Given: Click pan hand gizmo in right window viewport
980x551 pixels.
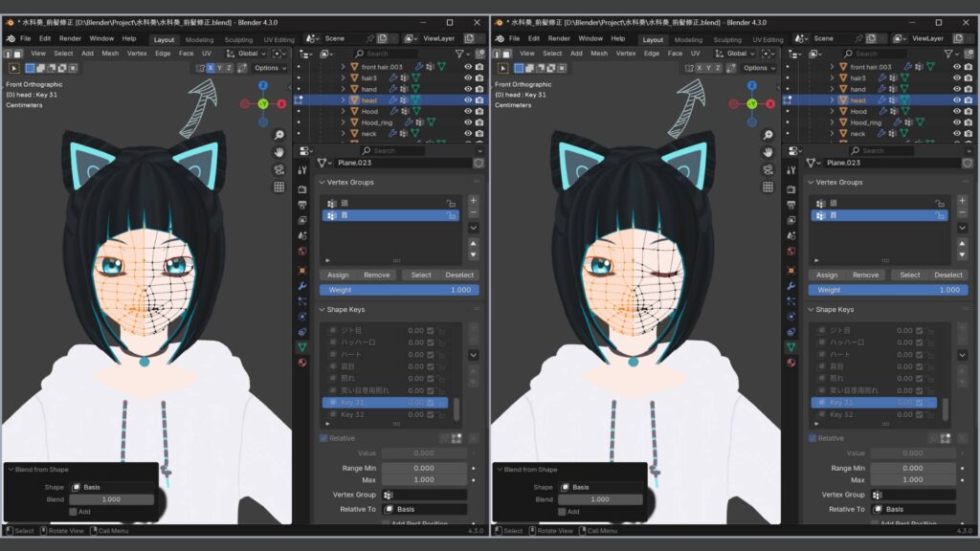Looking at the screenshot, I should click(768, 152).
